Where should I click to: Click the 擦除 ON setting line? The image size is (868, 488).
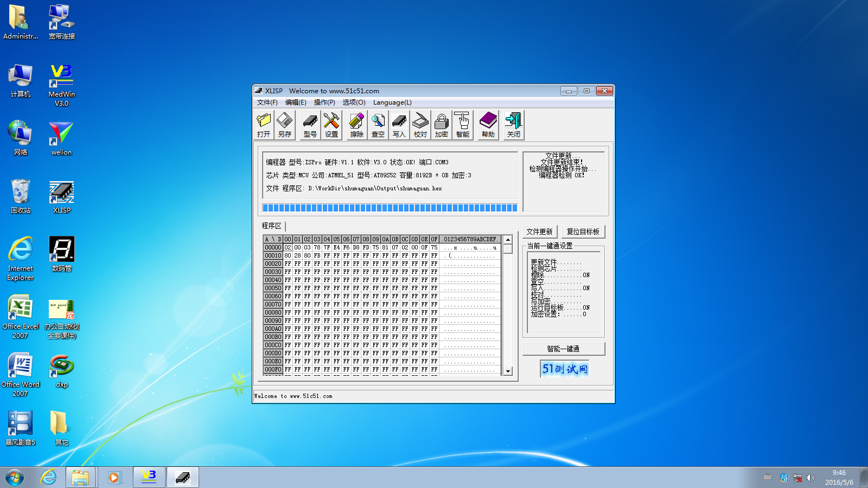click(x=560, y=275)
